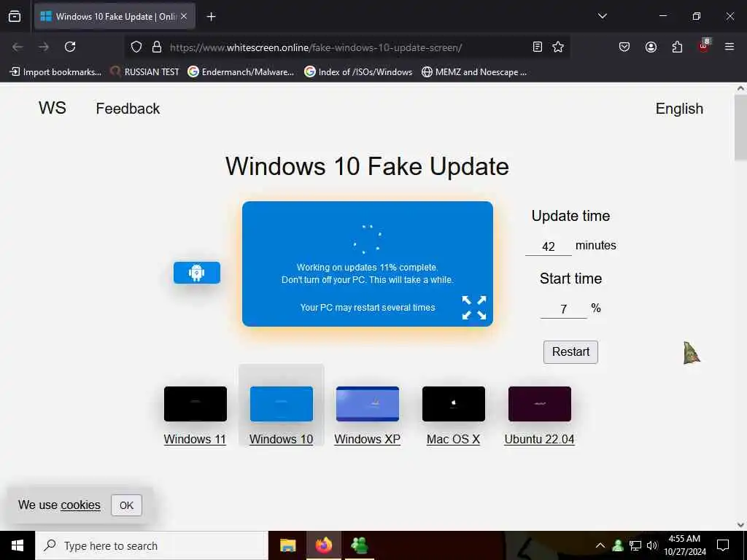
Task: Open the extensions puzzle icon
Action: coord(677,47)
